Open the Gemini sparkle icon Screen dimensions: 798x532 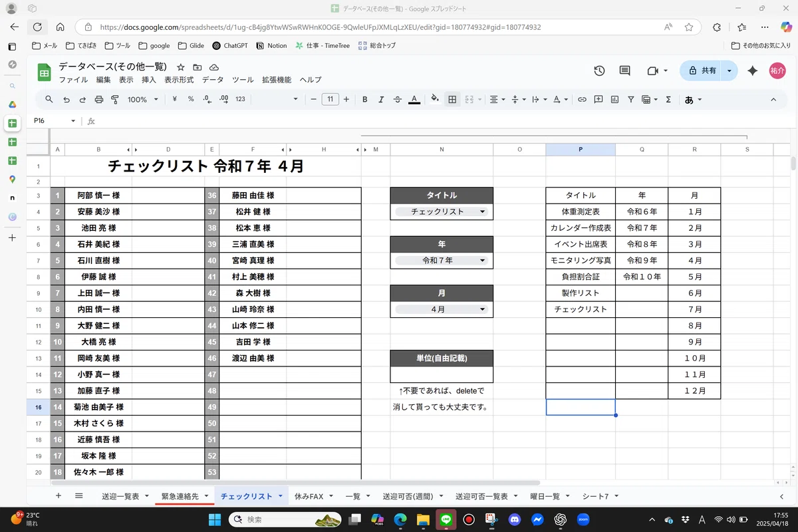point(753,70)
